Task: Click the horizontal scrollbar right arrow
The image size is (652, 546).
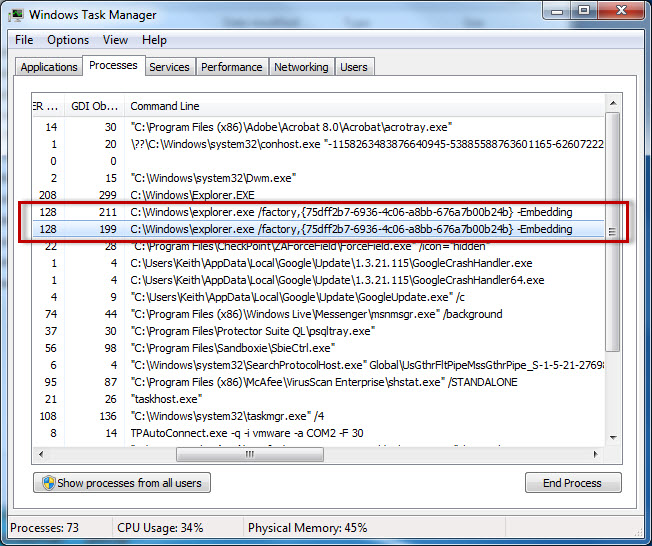Action: point(597,453)
